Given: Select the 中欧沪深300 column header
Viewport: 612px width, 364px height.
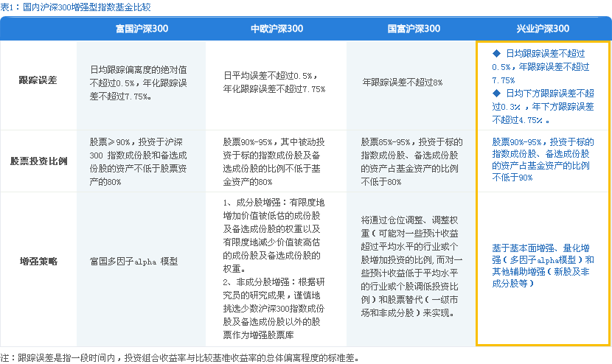Looking at the screenshot, I should [277, 29].
